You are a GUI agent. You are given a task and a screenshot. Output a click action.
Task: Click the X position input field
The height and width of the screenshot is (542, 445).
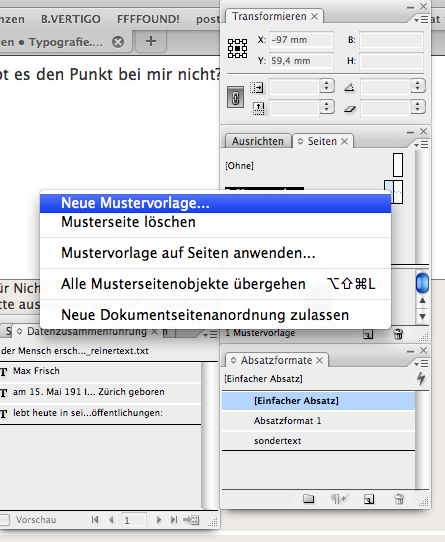[301, 40]
